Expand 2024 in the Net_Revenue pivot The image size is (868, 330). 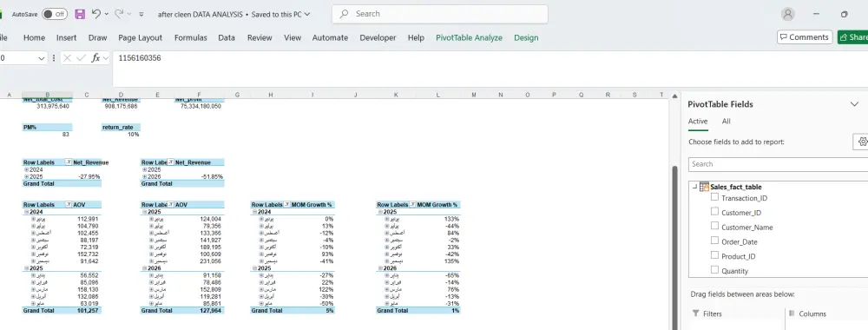(26, 169)
